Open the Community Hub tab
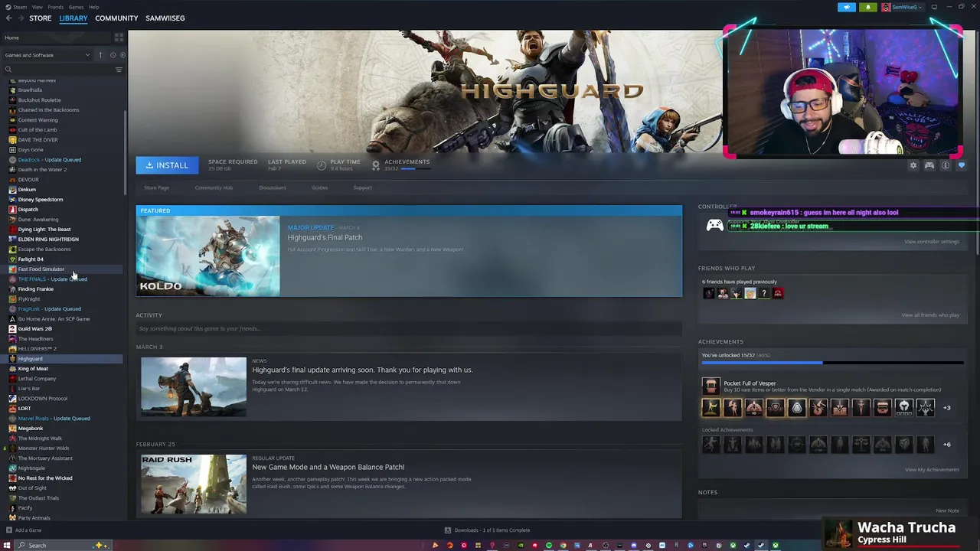This screenshot has height=551, width=980. [214, 187]
